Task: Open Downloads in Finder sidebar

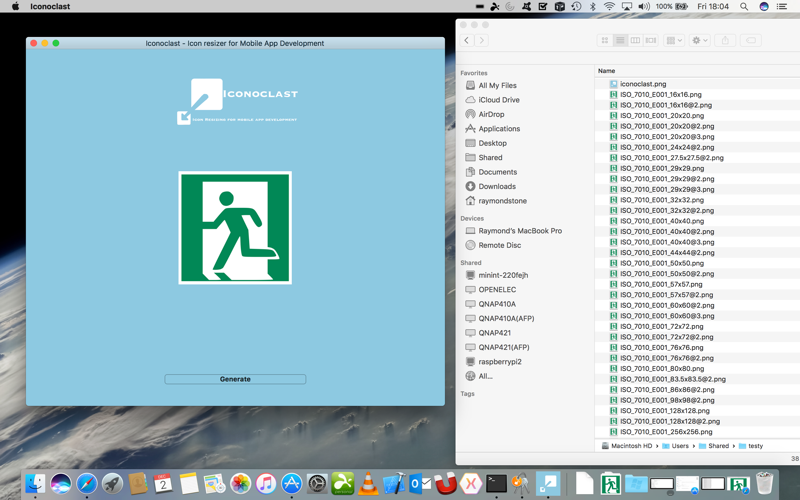Action: coord(496,186)
